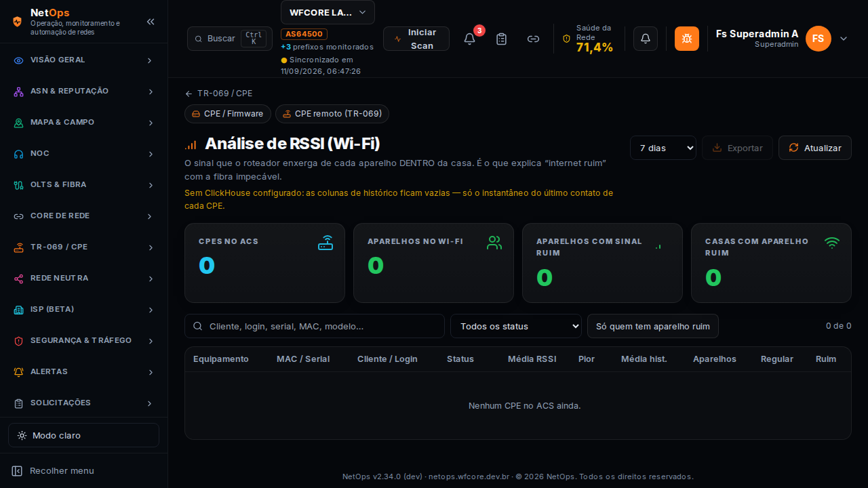Expand the Core de Rede section chevron
The width and height of the screenshot is (868, 488).
pyautogui.click(x=150, y=216)
